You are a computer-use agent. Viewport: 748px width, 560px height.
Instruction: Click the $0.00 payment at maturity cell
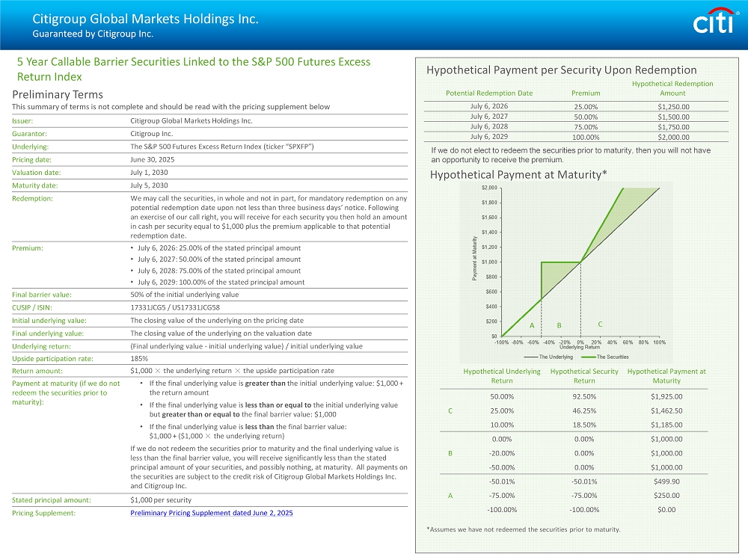(666, 509)
